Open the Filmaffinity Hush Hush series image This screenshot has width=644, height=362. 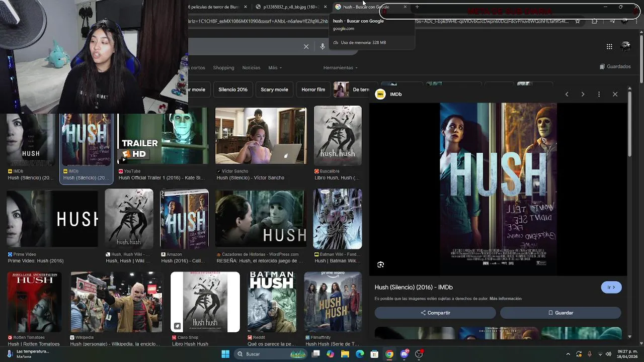click(x=333, y=302)
